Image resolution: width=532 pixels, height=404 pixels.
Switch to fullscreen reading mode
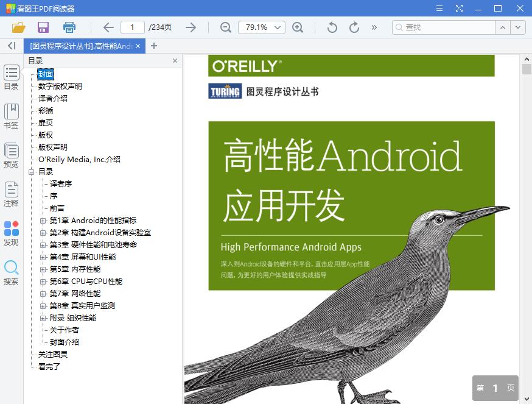[459, 9]
